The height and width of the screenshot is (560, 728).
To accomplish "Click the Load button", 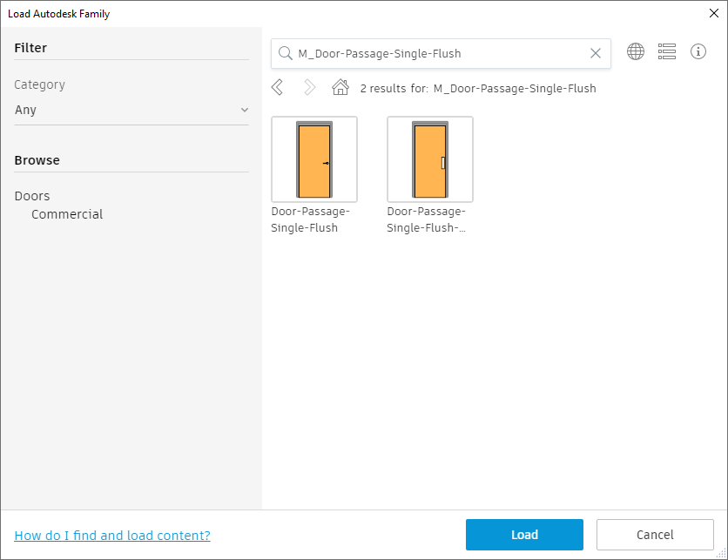I will pyautogui.click(x=524, y=535).
